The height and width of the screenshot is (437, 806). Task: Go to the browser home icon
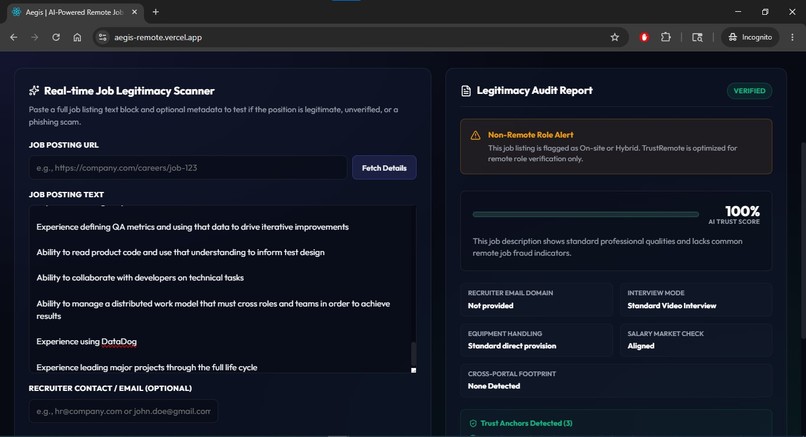click(x=77, y=37)
